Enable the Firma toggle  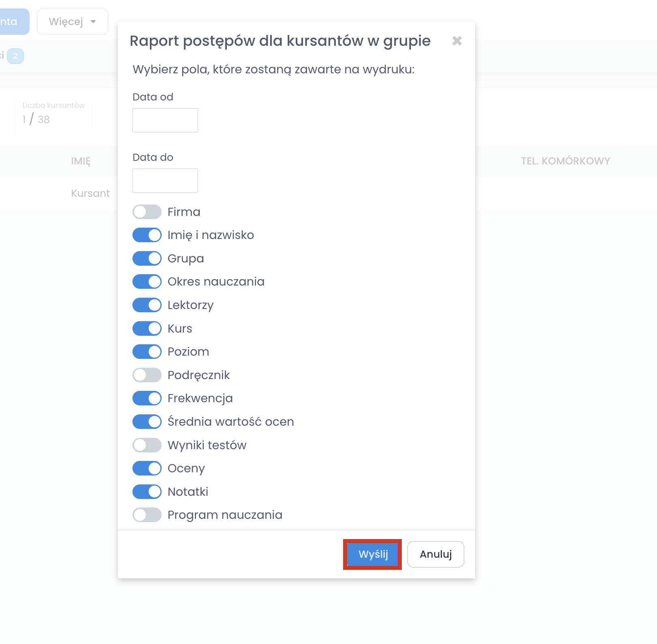[147, 212]
